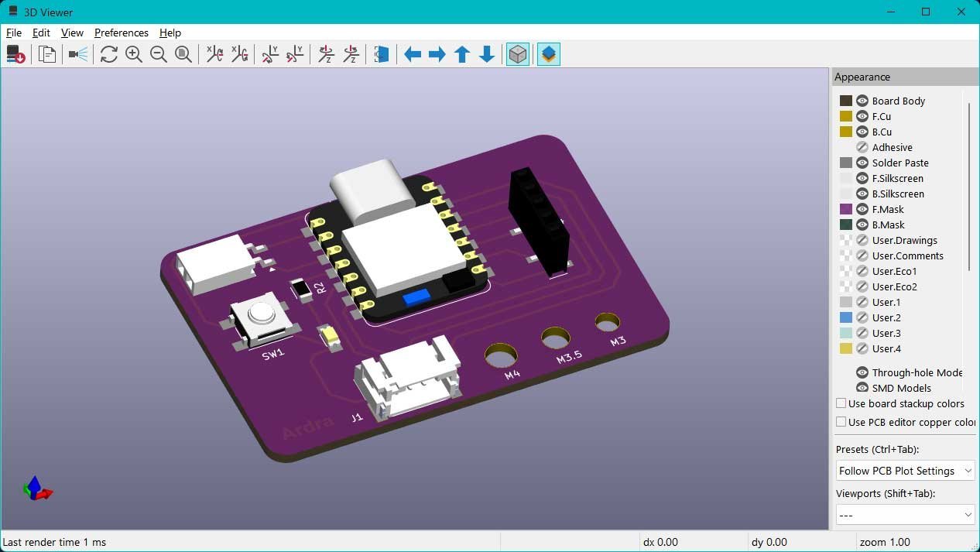Open the Preferences menu

121,33
